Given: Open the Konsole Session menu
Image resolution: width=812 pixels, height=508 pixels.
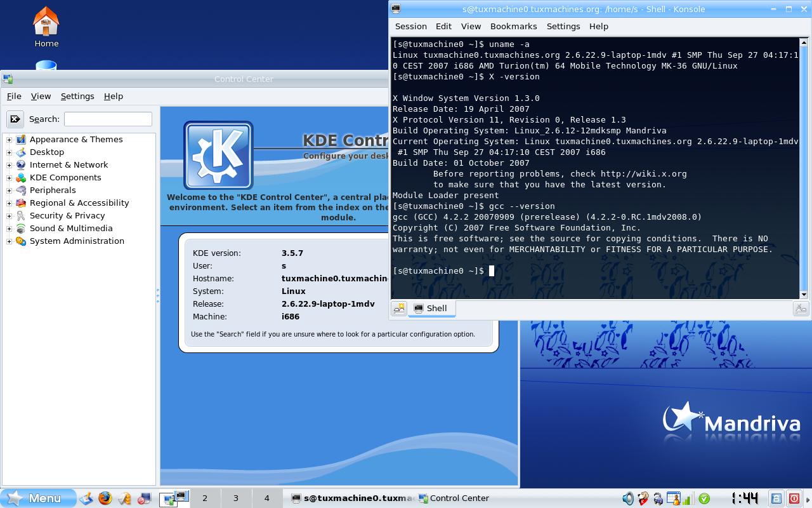Looking at the screenshot, I should pos(411,26).
